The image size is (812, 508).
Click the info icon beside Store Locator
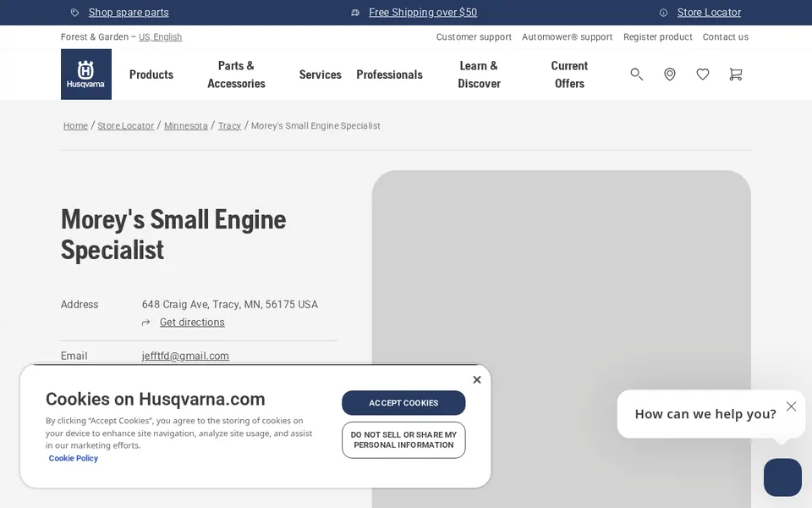point(663,13)
